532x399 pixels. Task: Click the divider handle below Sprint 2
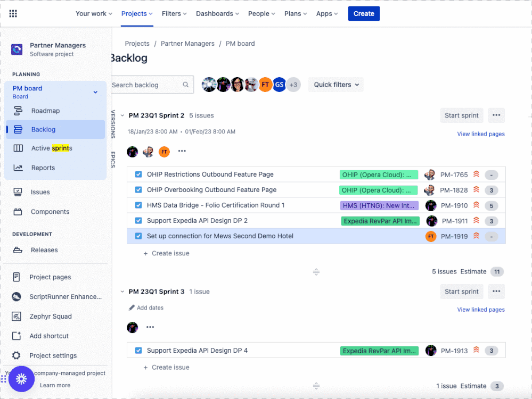click(x=316, y=272)
